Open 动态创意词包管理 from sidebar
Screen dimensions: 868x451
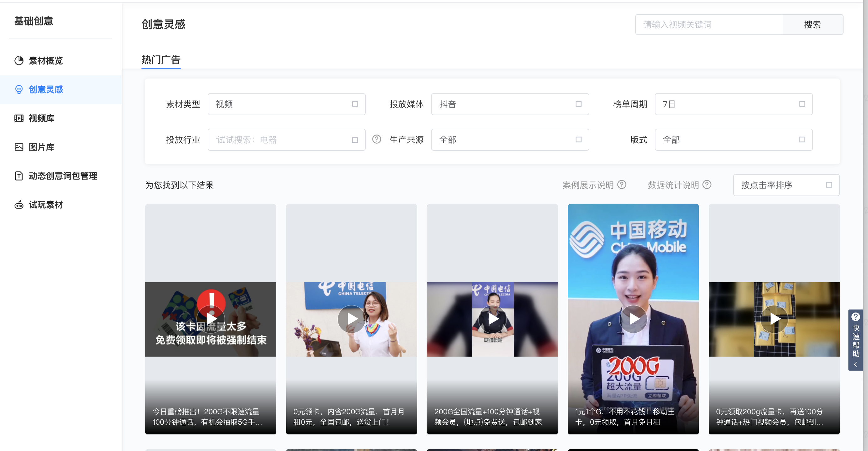tap(63, 176)
